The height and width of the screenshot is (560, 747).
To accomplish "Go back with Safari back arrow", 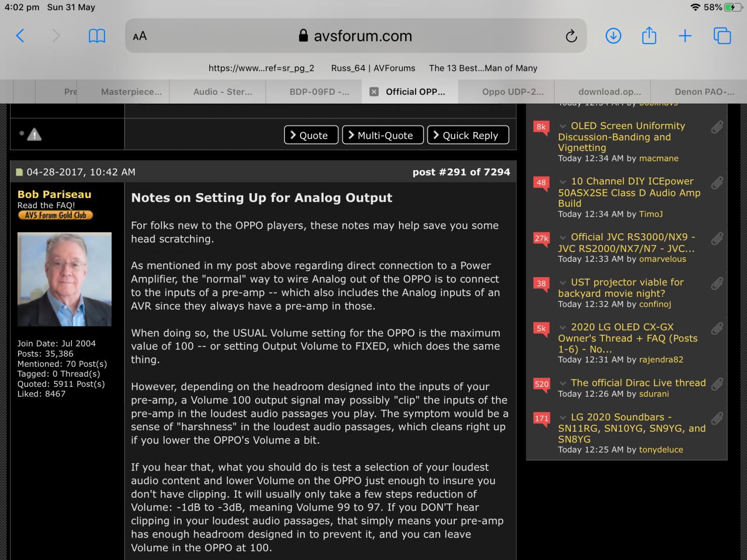I will (x=20, y=35).
